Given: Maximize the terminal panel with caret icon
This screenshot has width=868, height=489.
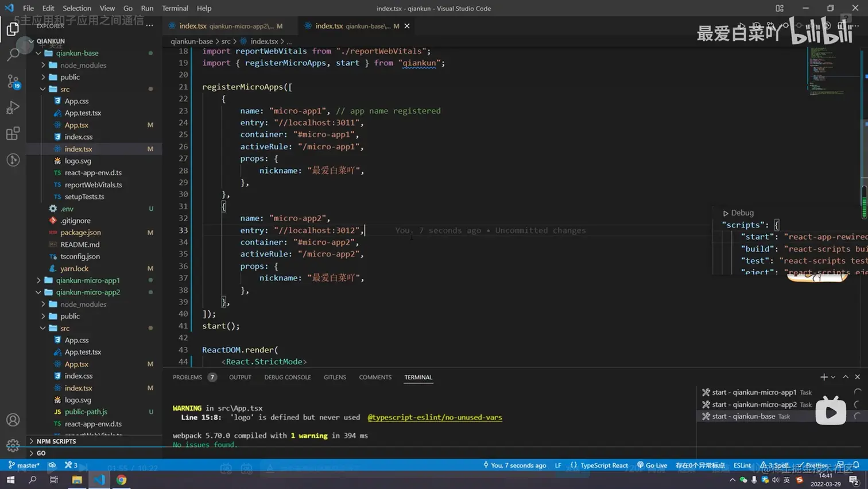Looking at the screenshot, I should click(x=846, y=377).
